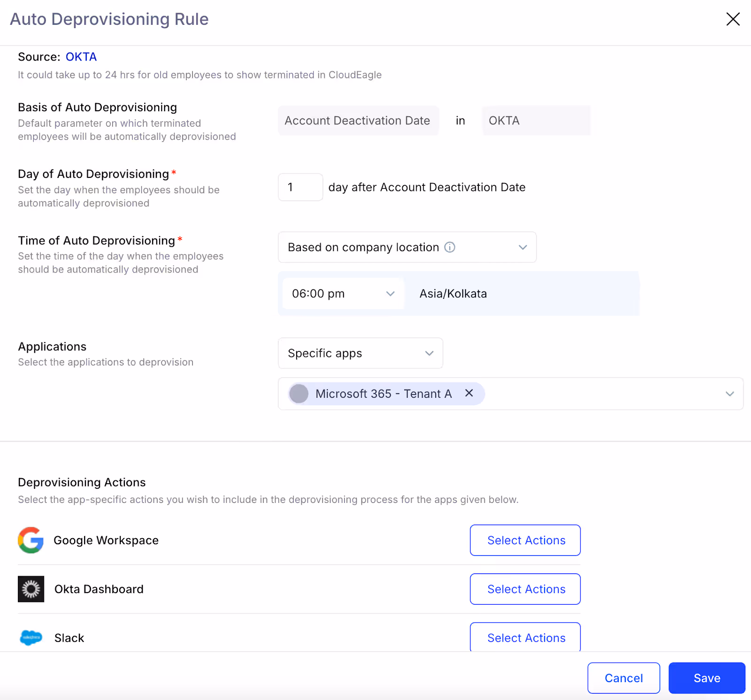This screenshot has height=700, width=751.
Task: Click 'day after Account Deactivation Date' text
Action: 427,187
